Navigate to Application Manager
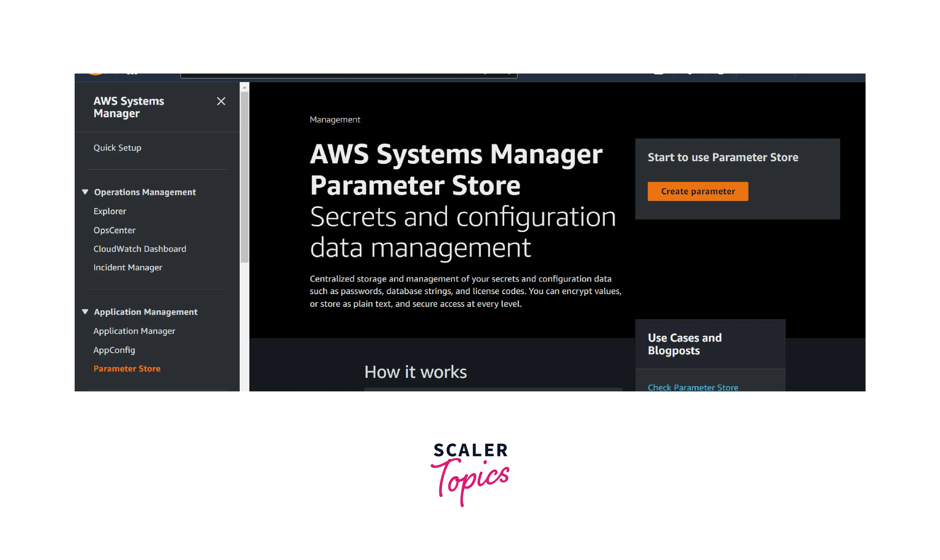The image size is (940, 560). point(134,331)
